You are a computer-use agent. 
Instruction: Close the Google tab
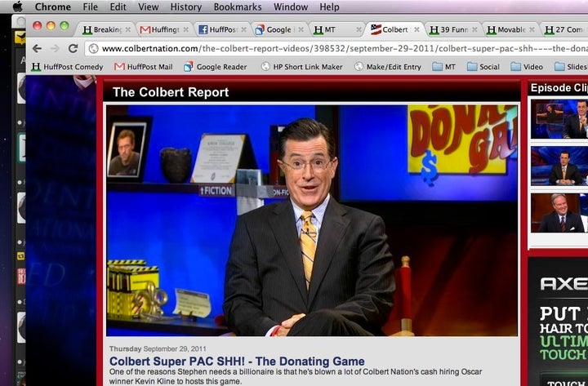(301, 29)
